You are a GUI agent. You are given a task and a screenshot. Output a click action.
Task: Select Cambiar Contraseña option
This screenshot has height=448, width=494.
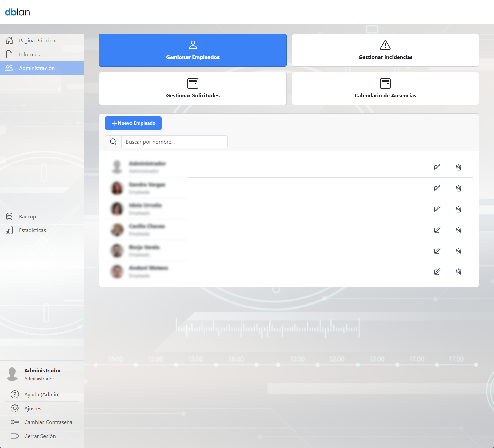click(x=48, y=422)
